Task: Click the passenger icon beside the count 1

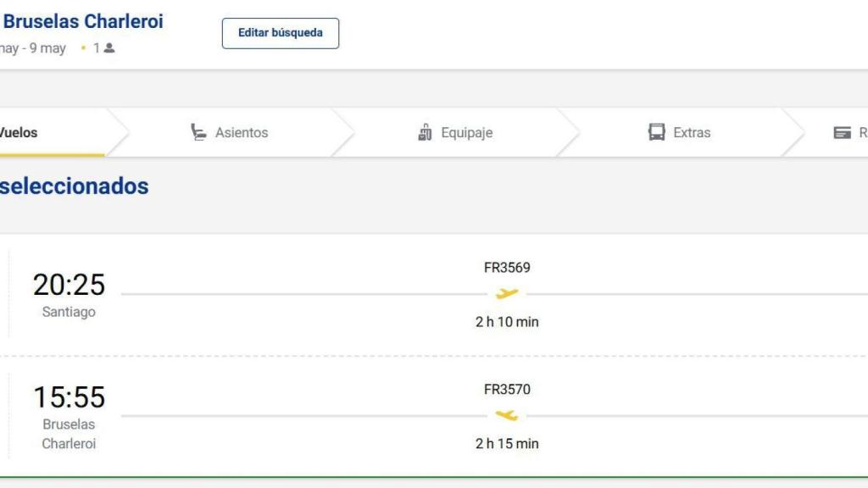Action: pos(109,48)
